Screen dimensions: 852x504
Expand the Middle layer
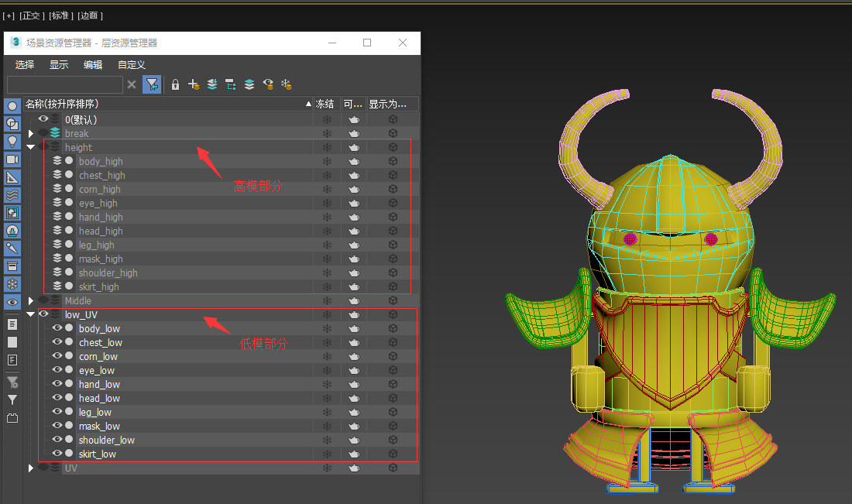(30, 300)
